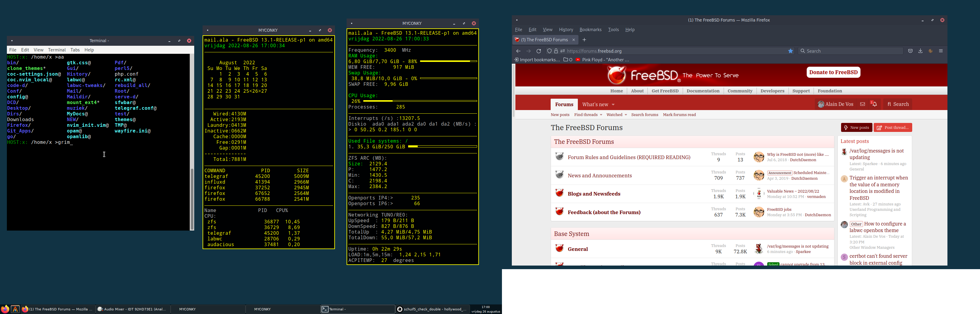Image resolution: width=980 pixels, height=314 pixels.
Task: Open forum Search button
Action: (x=898, y=104)
